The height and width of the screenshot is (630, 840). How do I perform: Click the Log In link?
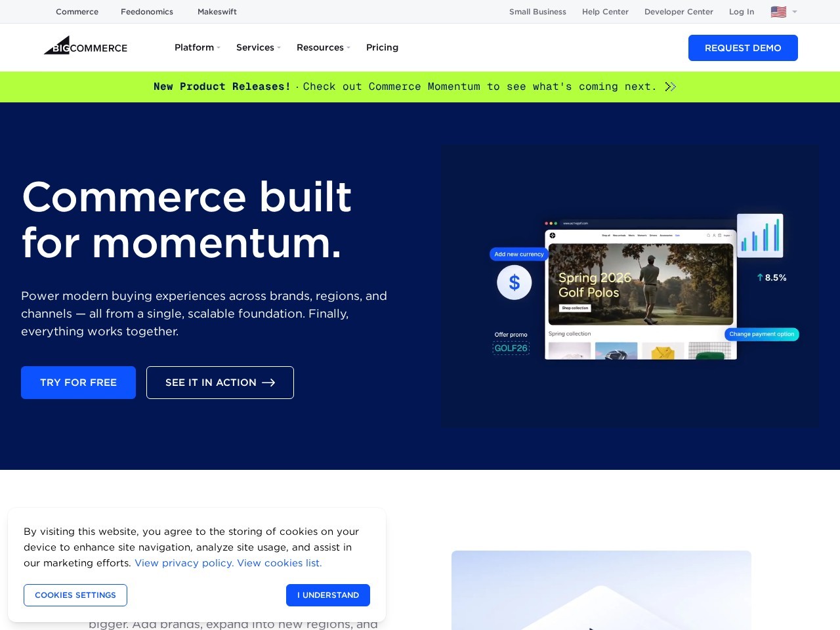pos(742,12)
